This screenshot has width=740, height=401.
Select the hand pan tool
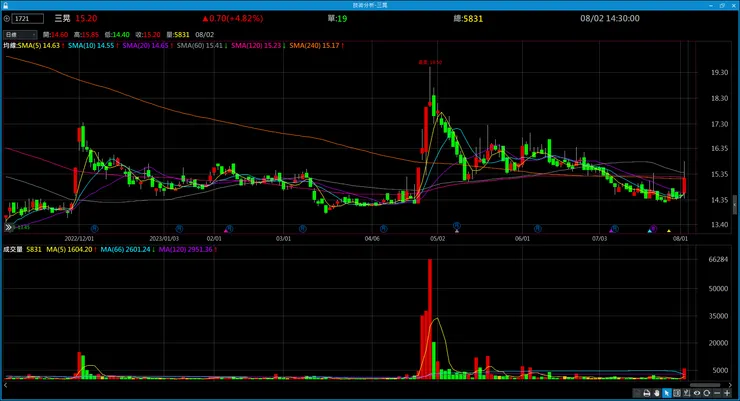656,393
